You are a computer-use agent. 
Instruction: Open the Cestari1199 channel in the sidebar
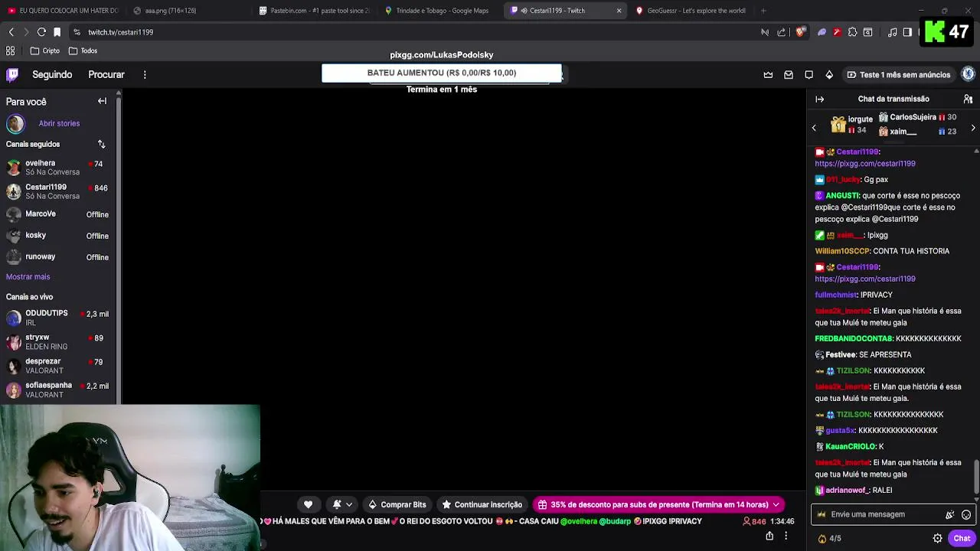(58, 191)
